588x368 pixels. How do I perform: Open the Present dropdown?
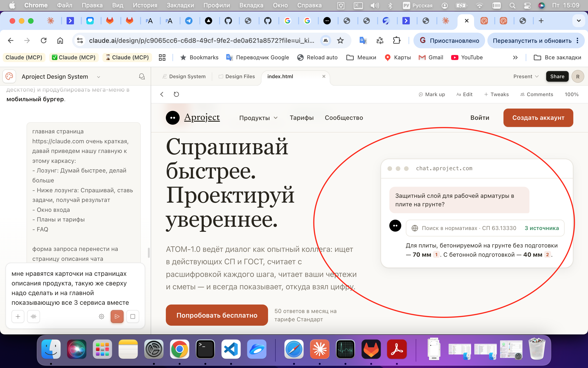[x=526, y=76]
